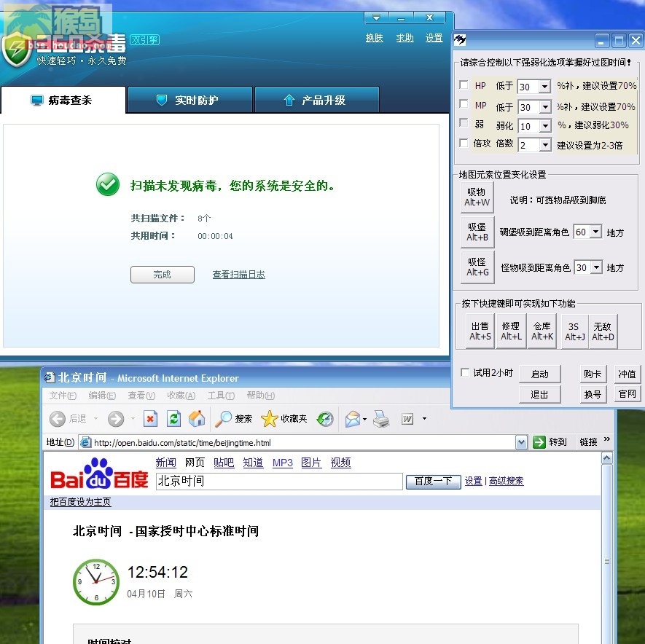The image size is (645, 644).
Task: Click IE window title bar icon
Action: coord(50,377)
